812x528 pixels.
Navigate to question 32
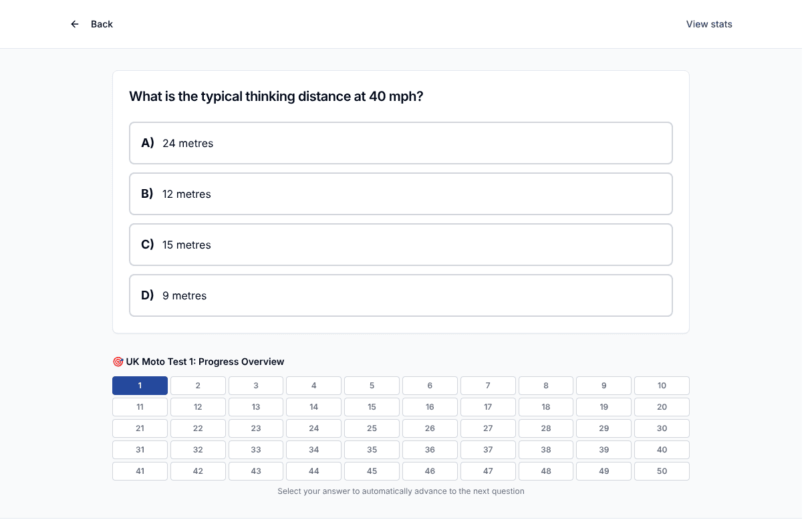click(x=198, y=450)
